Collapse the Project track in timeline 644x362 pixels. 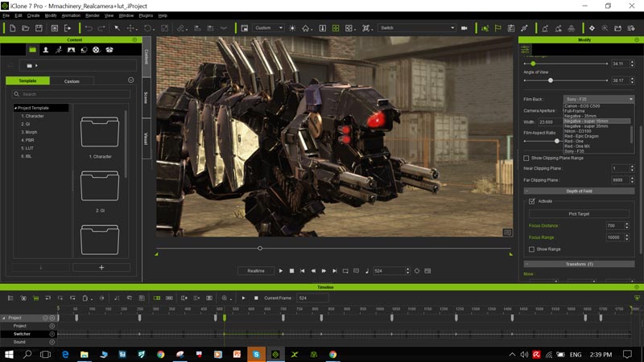point(4,318)
